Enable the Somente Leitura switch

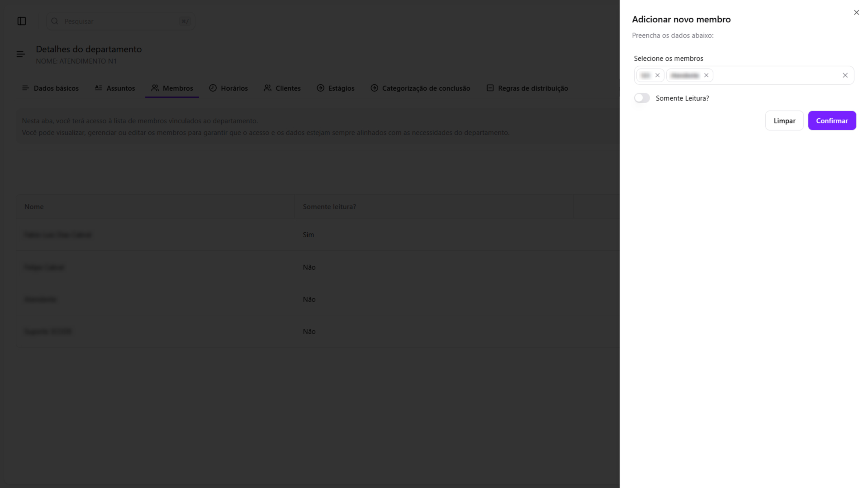[x=642, y=98]
